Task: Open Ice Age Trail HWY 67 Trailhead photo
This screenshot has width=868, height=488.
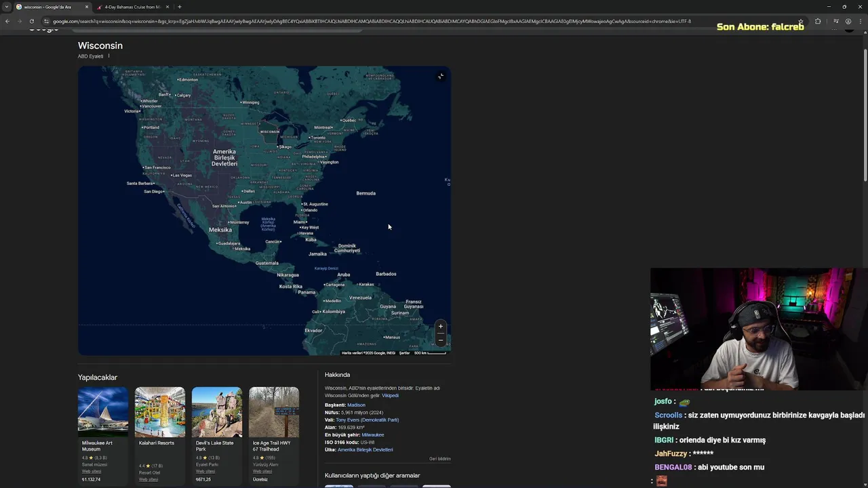Action: tap(274, 412)
